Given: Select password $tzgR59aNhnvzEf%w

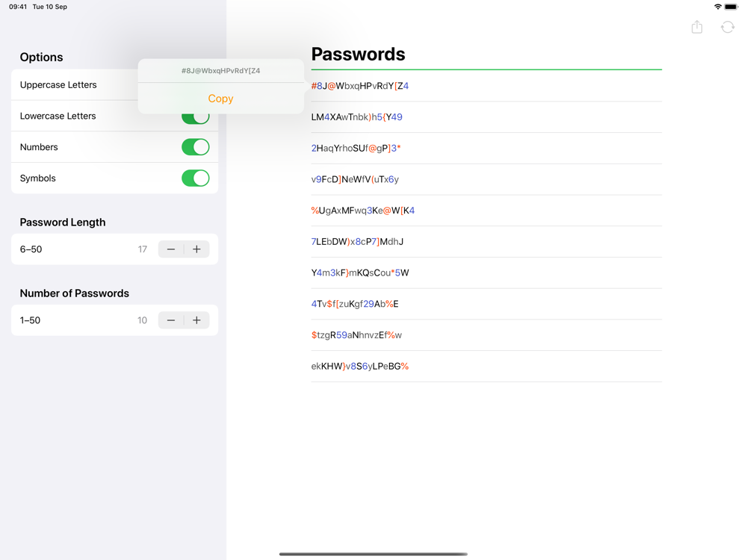Looking at the screenshot, I should tap(486, 335).
